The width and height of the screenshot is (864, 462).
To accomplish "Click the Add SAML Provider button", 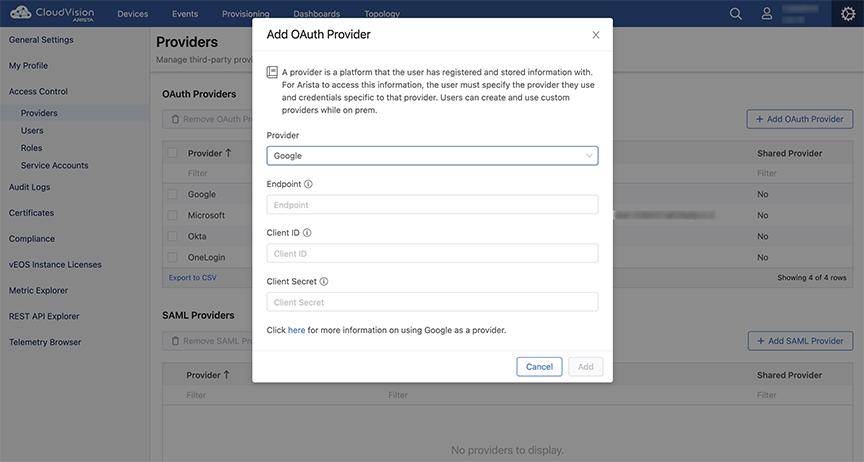I will click(x=800, y=341).
